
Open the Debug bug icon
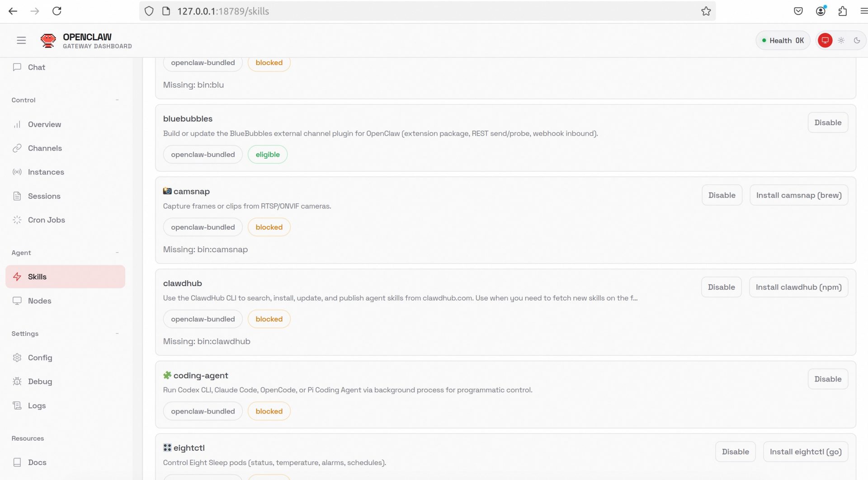click(17, 381)
